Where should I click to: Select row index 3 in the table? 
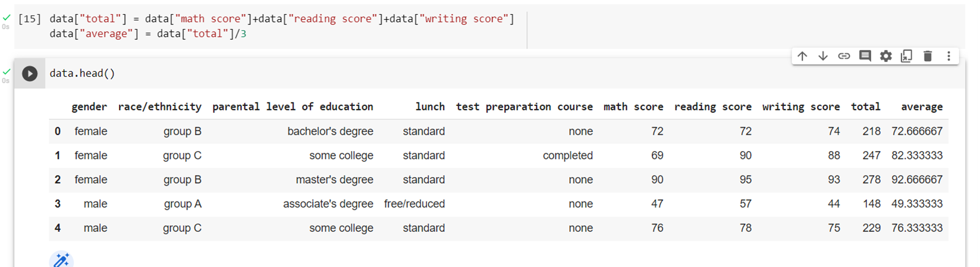58,204
